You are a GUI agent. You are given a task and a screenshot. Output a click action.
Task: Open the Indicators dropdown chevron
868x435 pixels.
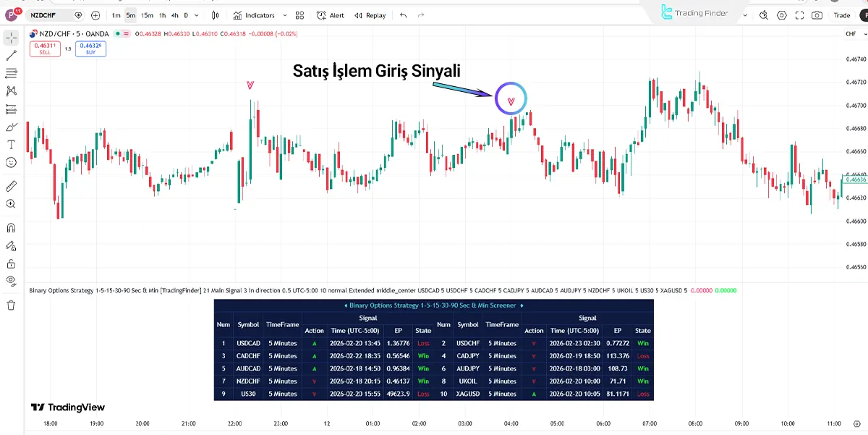pos(285,14)
